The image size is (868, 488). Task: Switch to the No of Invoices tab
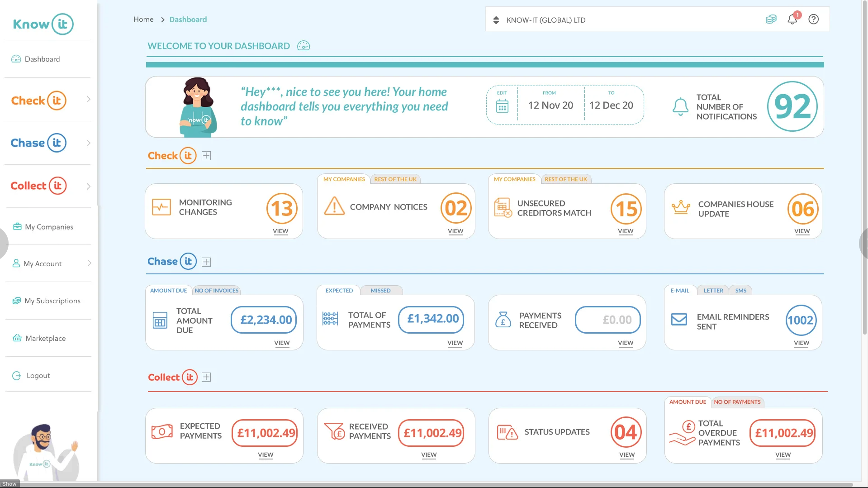pos(217,291)
